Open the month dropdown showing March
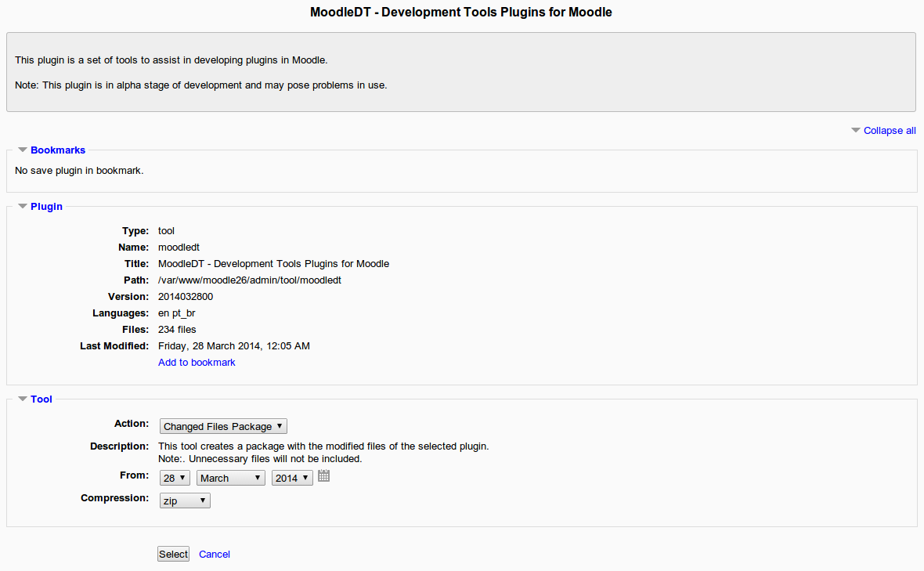Viewport: 924px width, 571px height. click(x=230, y=477)
